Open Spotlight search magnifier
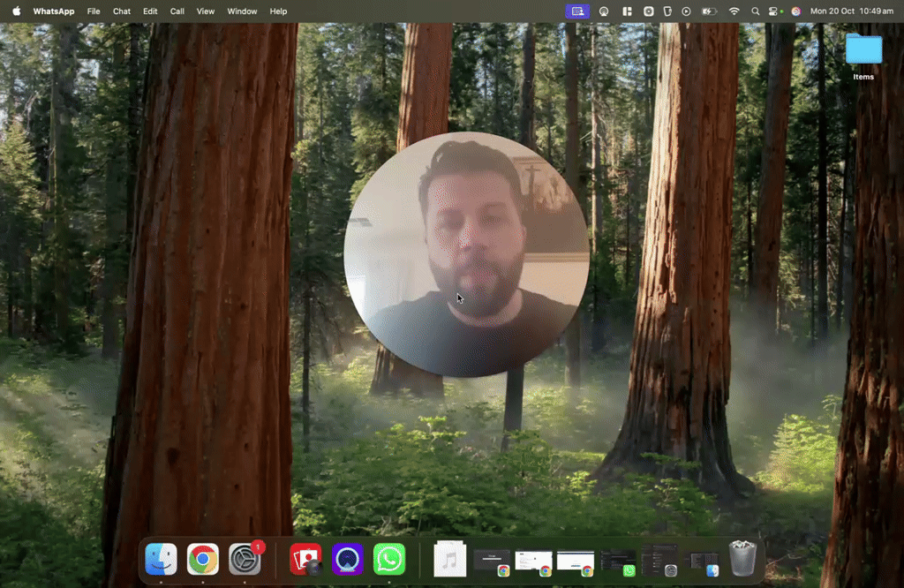This screenshot has width=904, height=588. (756, 11)
